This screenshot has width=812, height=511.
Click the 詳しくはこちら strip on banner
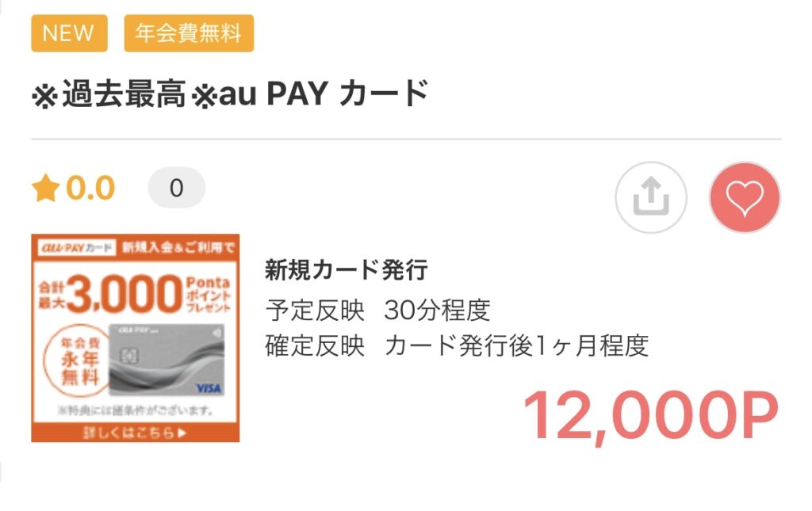(x=135, y=433)
